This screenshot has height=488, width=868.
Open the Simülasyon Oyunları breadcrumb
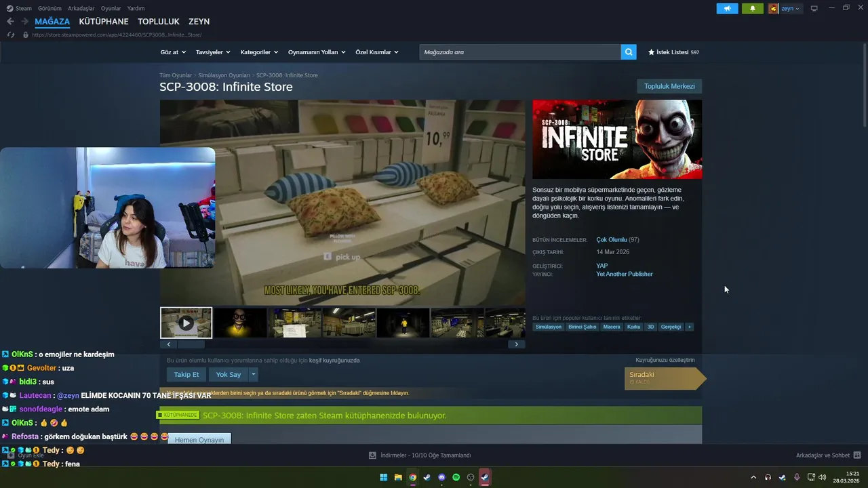pos(224,75)
